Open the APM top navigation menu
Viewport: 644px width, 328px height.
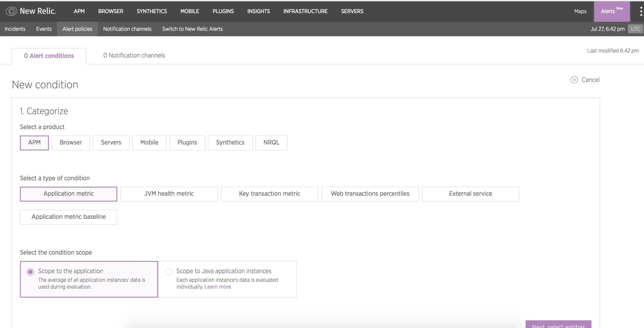[79, 11]
